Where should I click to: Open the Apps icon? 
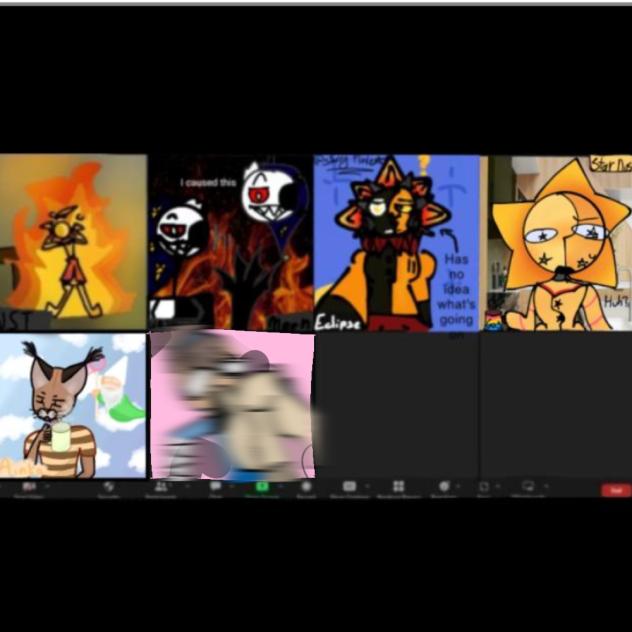pyautogui.click(x=484, y=486)
